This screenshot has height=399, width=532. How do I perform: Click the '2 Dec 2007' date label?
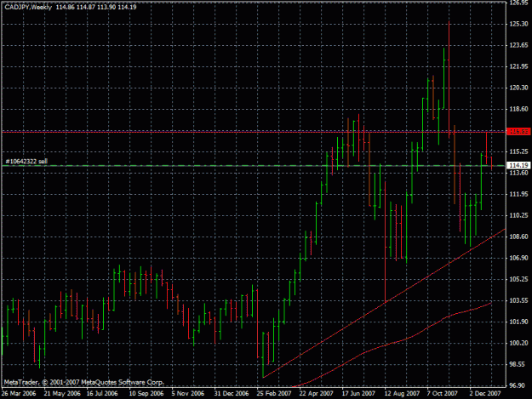point(485,394)
